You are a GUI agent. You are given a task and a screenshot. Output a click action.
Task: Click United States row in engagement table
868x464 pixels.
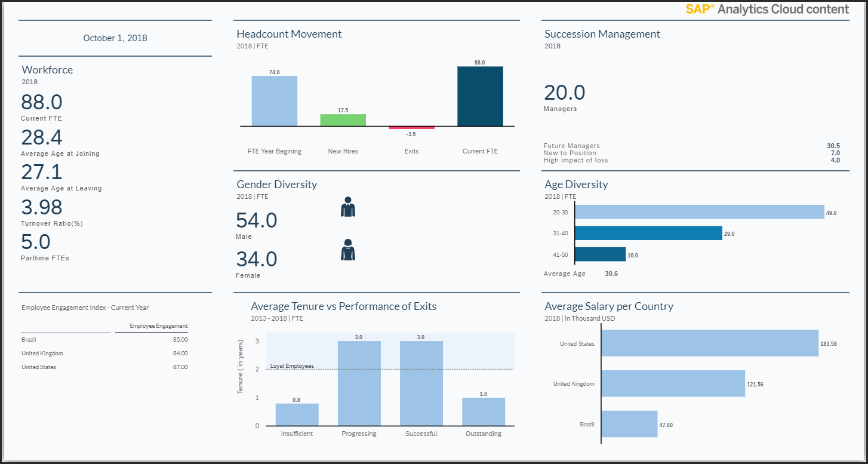coord(104,367)
